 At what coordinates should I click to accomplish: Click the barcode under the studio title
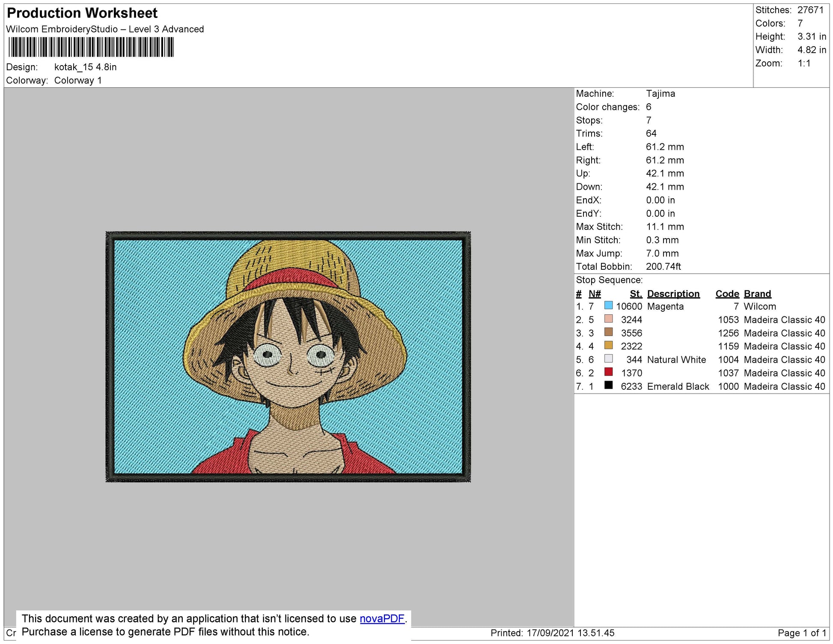(91, 47)
